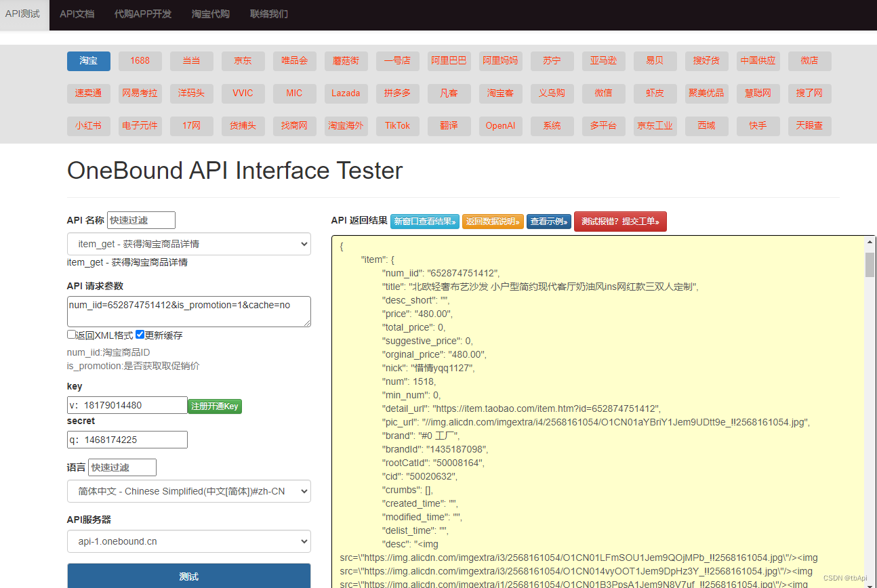The height and width of the screenshot is (588, 877).
Task: Select the 天眼查 platform
Action: tap(810, 126)
